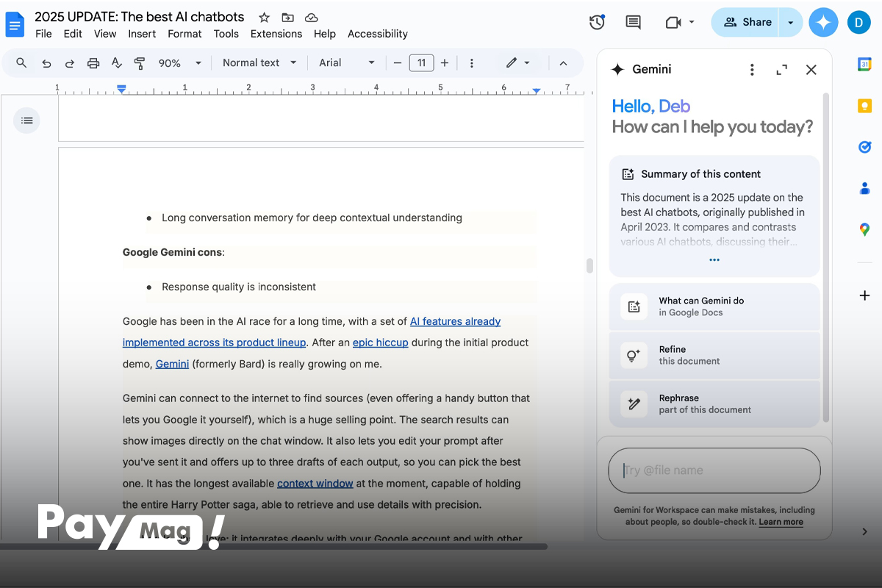Start a video call with the camera icon
This screenshot has height=588, width=882.
tap(673, 22)
